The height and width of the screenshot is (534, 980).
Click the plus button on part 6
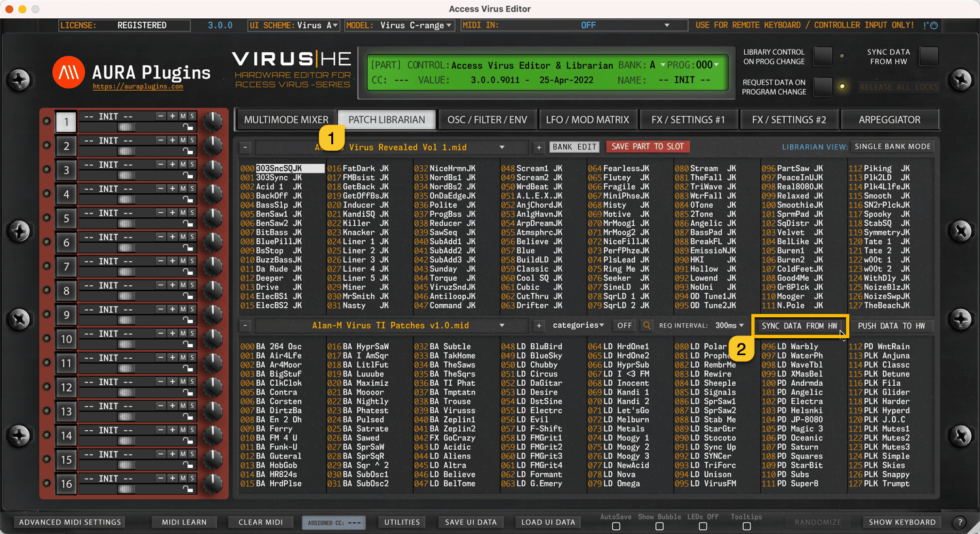tap(172, 236)
